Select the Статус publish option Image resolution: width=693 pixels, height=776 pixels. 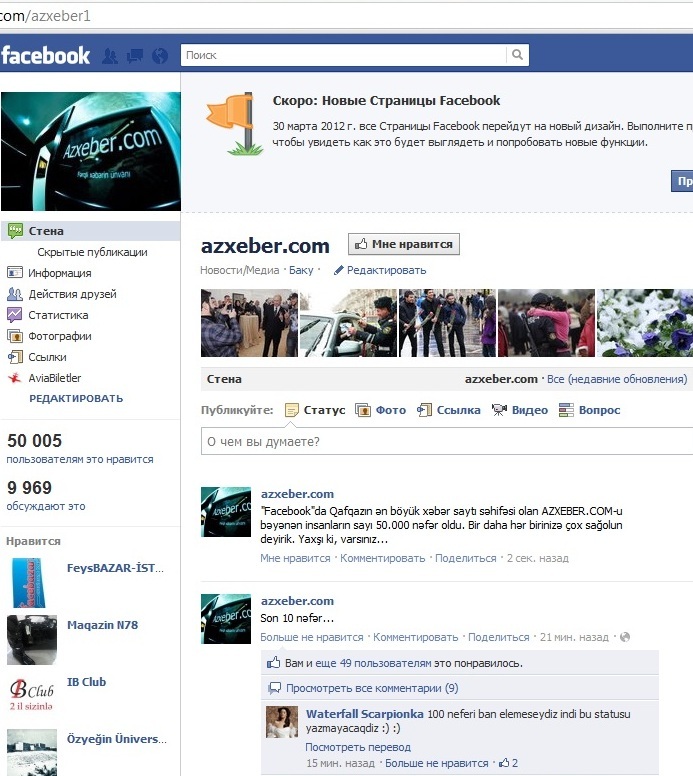pyautogui.click(x=315, y=410)
